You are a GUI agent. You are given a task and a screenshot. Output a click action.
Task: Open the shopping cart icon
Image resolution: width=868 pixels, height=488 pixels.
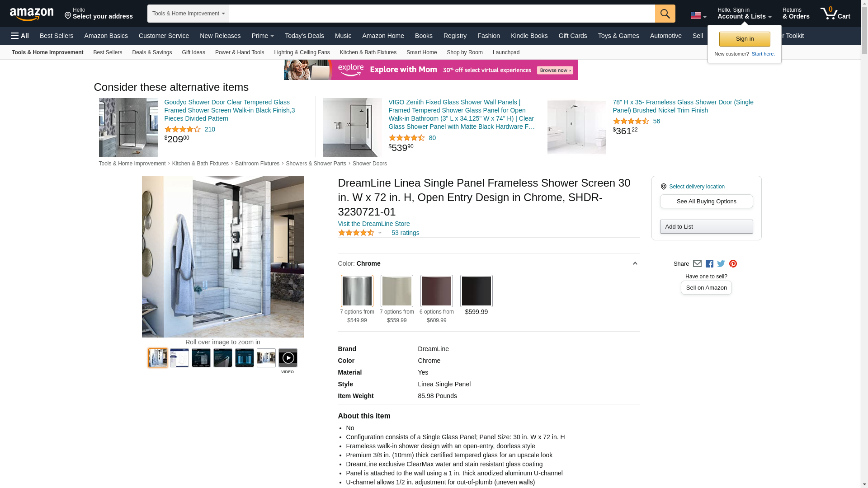835,14
